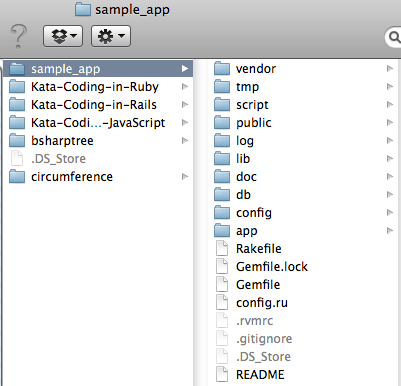Viewport: 401px width, 386px height.
Task: Click the sample_app folder icon in left column
Action: coord(17,69)
